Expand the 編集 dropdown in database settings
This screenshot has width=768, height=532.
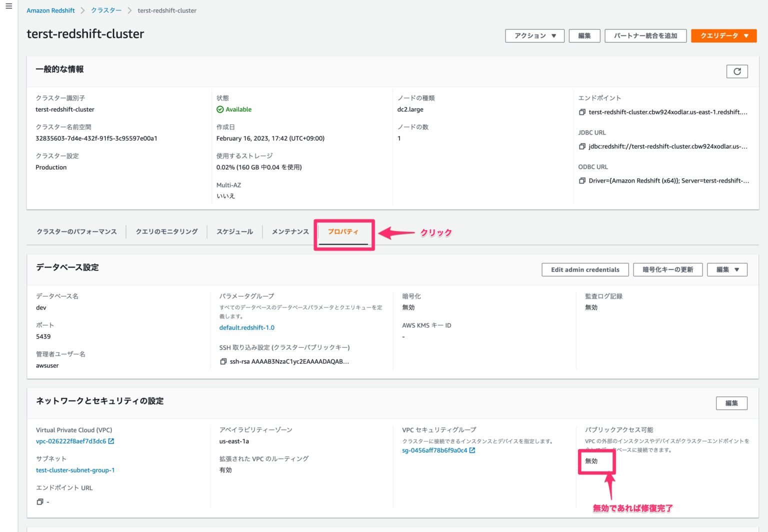click(727, 269)
